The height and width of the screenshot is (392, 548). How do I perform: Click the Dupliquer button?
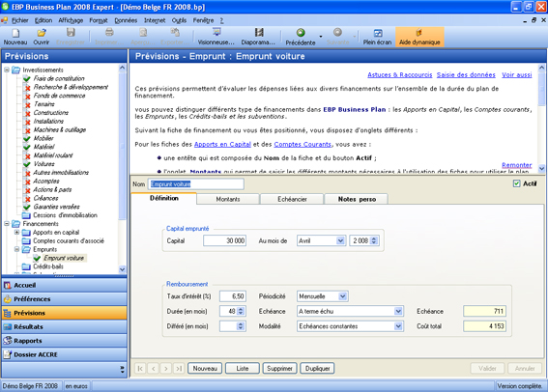click(317, 369)
